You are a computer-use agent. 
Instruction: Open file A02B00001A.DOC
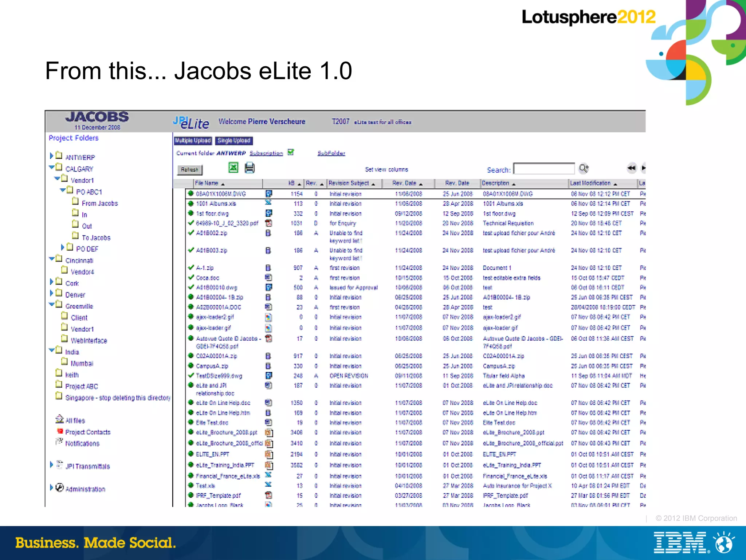219,307
